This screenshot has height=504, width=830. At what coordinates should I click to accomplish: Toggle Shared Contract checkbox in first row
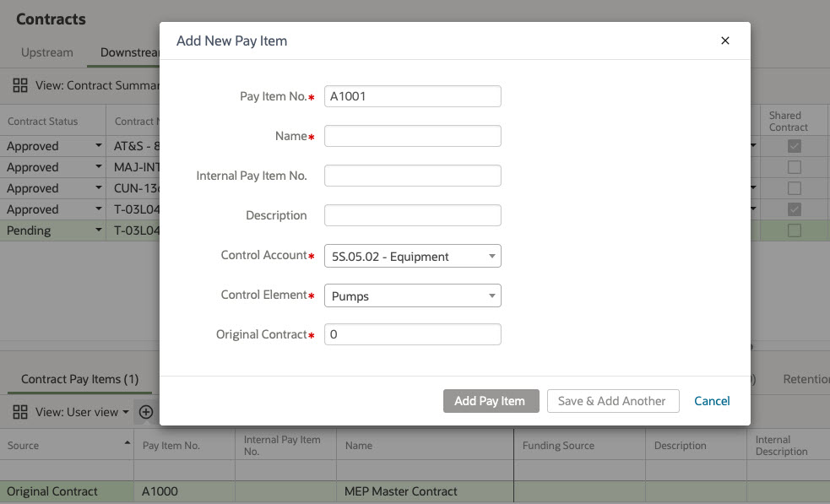pyautogui.click(x=794, y=146)
